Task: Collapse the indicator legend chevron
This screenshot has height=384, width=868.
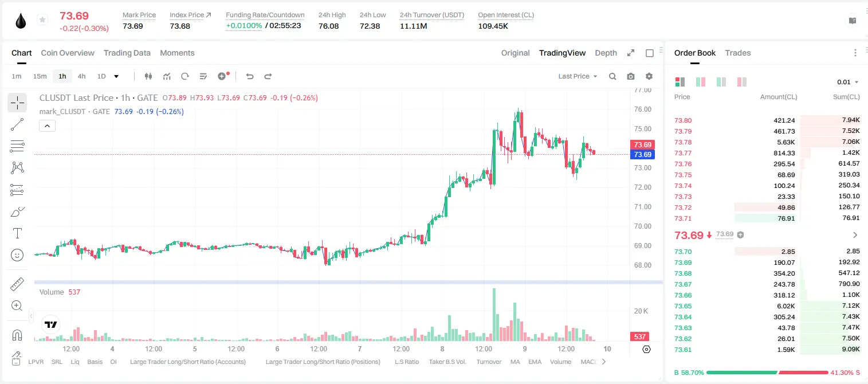Action: click(47, 126)
